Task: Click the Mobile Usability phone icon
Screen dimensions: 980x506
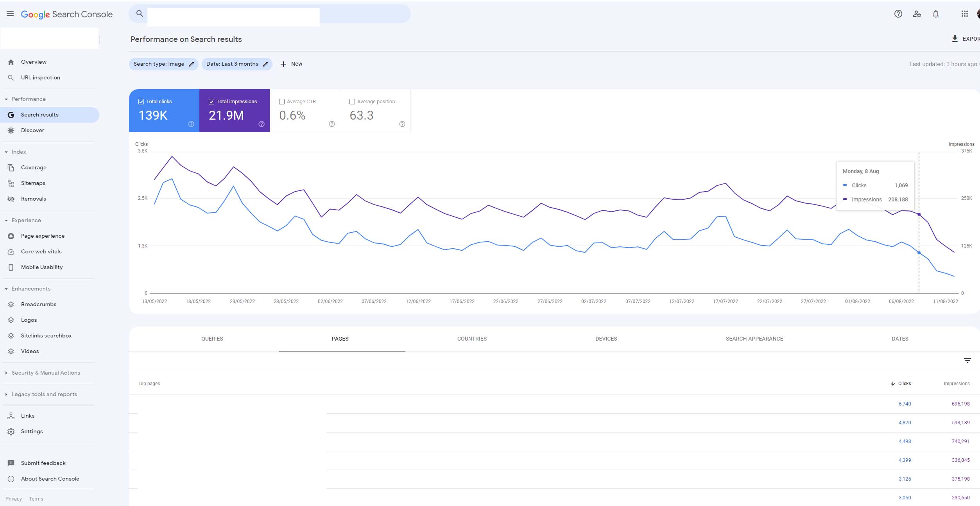Action: point(11,267)
